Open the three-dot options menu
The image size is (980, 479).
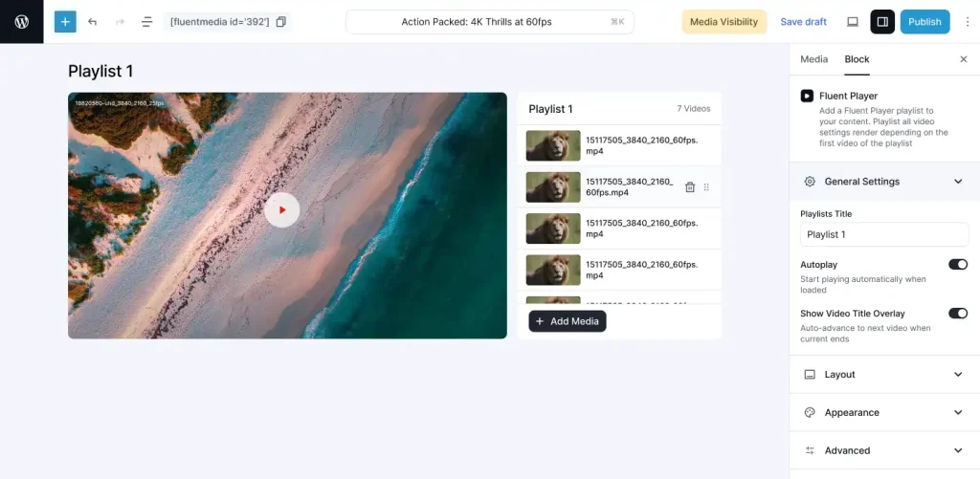point(968,22)
